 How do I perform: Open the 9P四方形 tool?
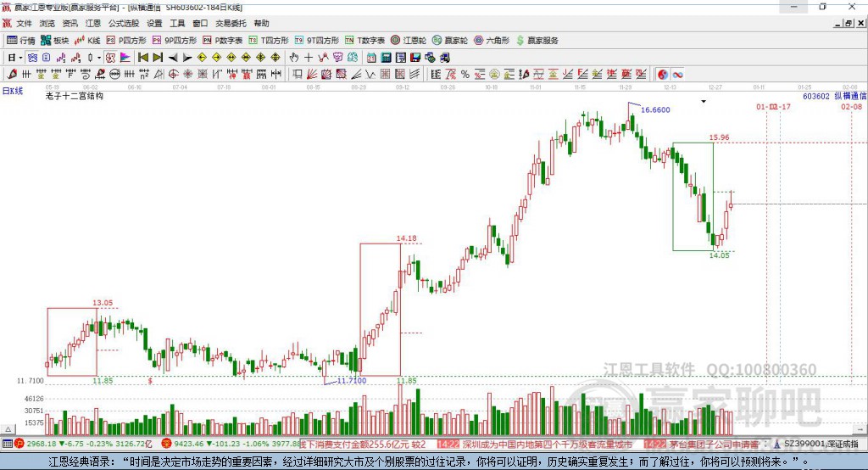[175, 41]
